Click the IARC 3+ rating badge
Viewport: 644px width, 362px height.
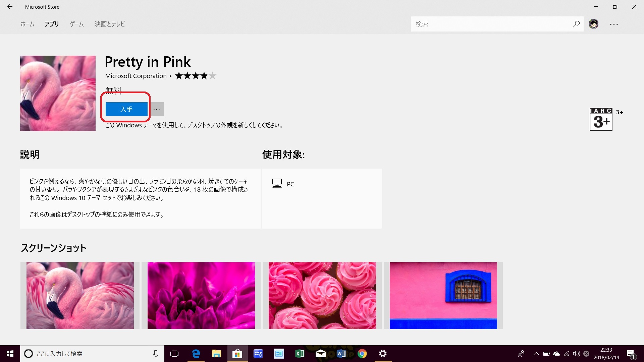point(601,119)
